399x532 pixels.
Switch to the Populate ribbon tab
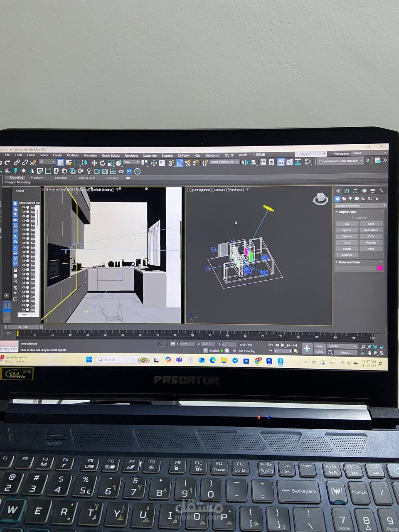pos(112,178)
